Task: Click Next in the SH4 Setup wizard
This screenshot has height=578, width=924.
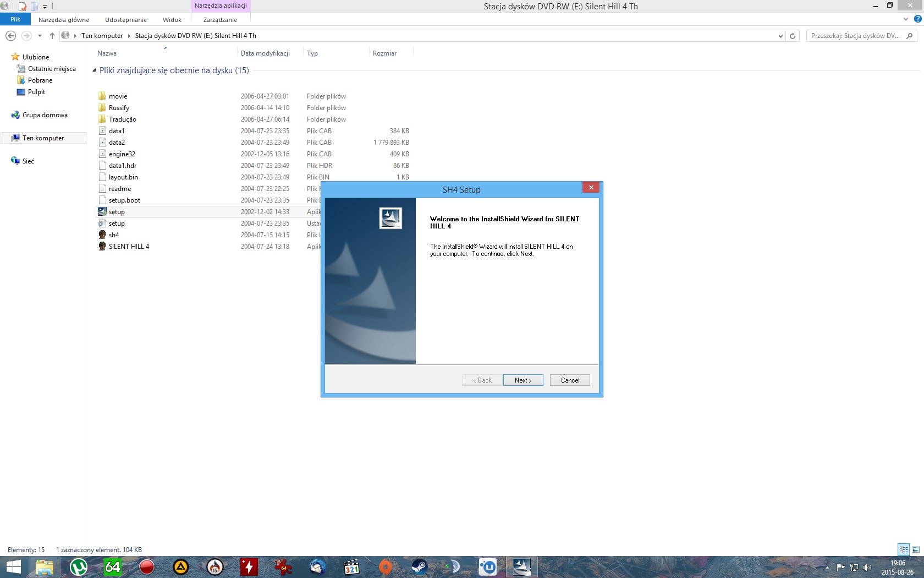Action: [523, 380]
